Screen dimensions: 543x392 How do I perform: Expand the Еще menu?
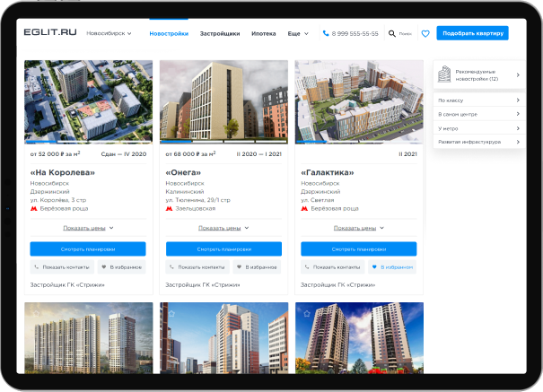click(x=297, y=33)
